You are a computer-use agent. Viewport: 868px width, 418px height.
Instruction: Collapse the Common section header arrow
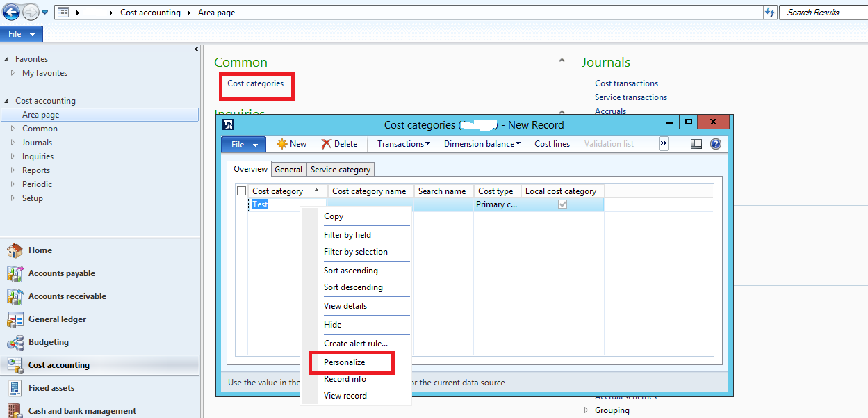click(563, 61)
